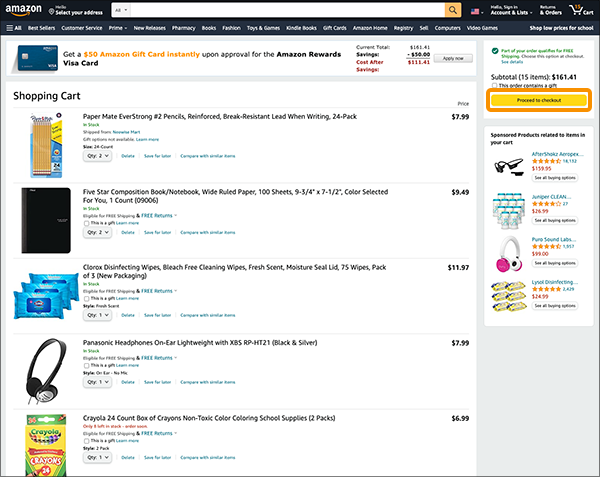The image size is (600, 477).
Task: Change quantity for Crayola crayons
Action: pos(98,457)
